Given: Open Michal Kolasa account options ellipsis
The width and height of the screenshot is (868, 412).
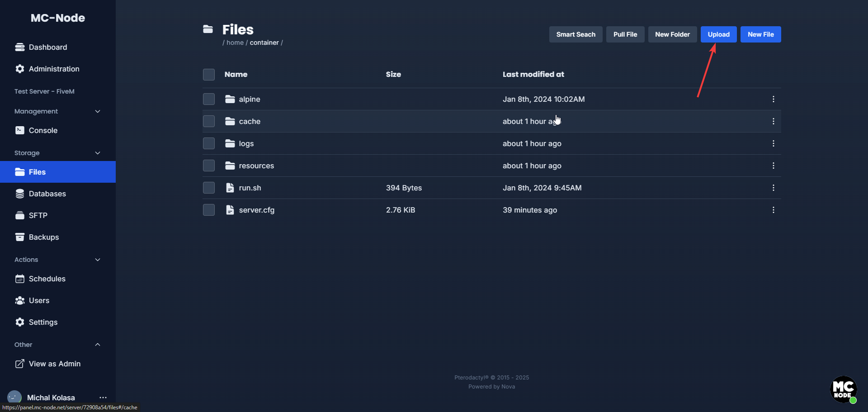Looking at the screenshot, I should 103,398.
